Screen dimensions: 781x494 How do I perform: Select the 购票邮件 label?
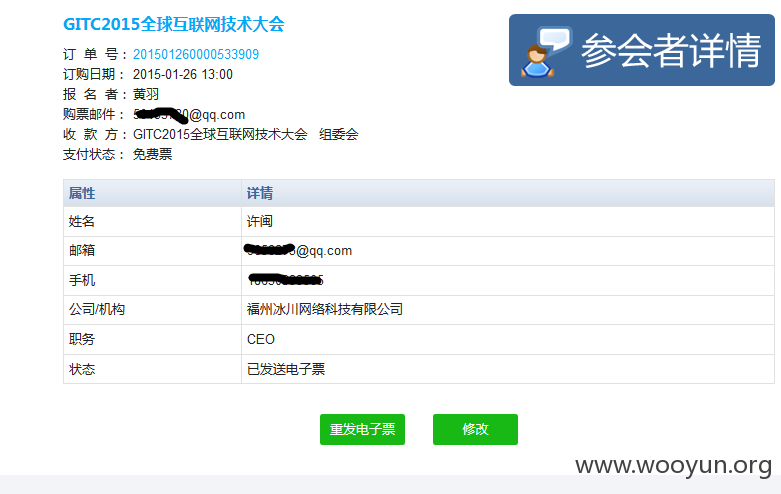point(93,115)
